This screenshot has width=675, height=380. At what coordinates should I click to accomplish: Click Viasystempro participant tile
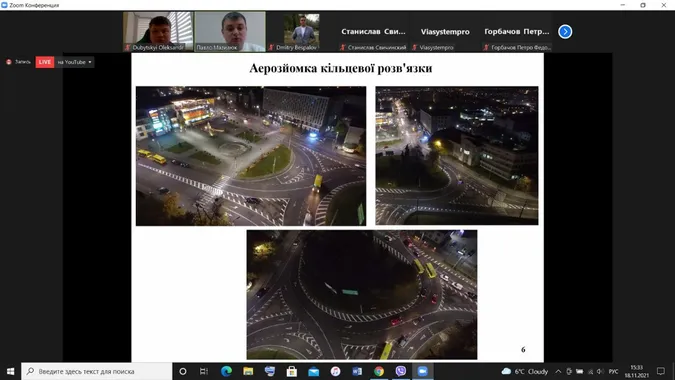(x=445, y=32)
